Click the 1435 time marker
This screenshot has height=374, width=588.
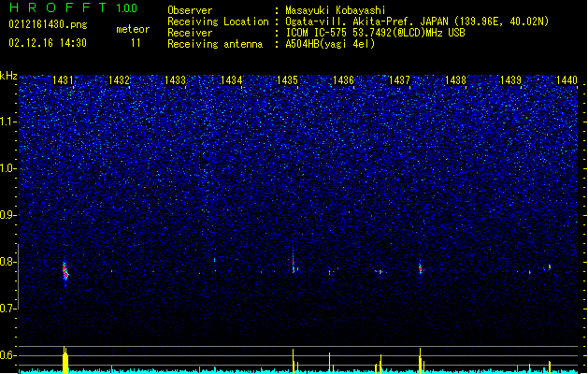[x=287, y=80]
